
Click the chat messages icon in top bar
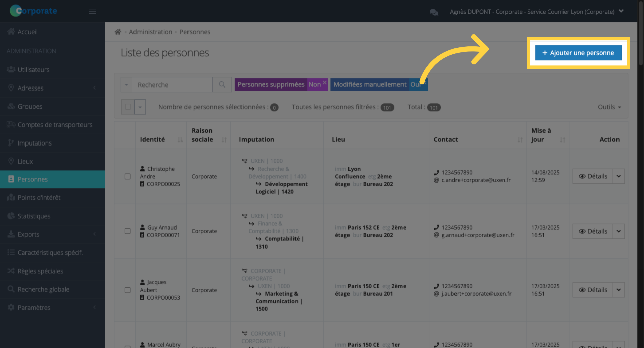[x=434, y=12]
